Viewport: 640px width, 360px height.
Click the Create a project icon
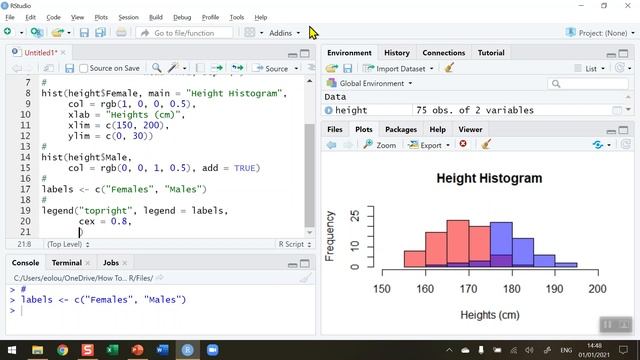pyautogui.click(x=36, y=33)
